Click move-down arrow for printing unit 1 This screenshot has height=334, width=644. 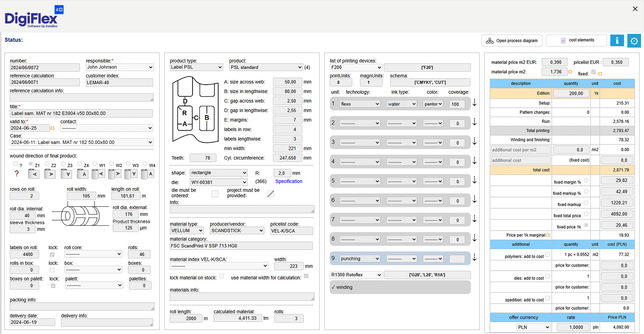click(474, 102)
